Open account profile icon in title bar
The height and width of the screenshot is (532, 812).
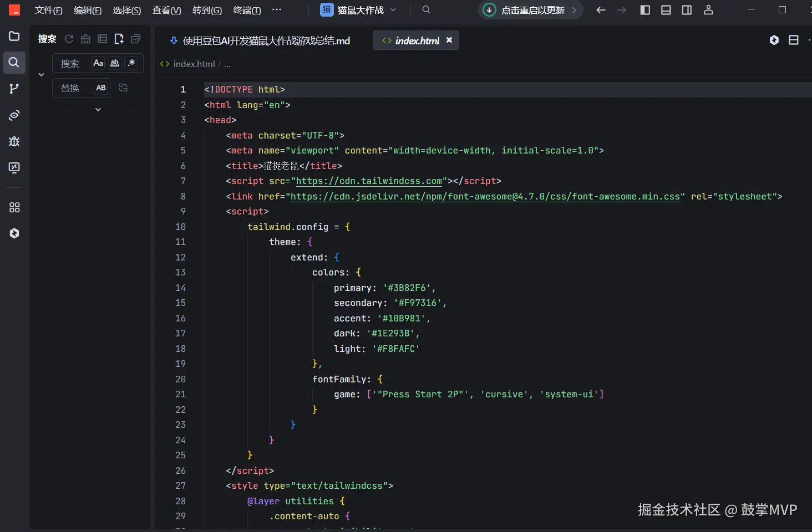coord(708,10)
